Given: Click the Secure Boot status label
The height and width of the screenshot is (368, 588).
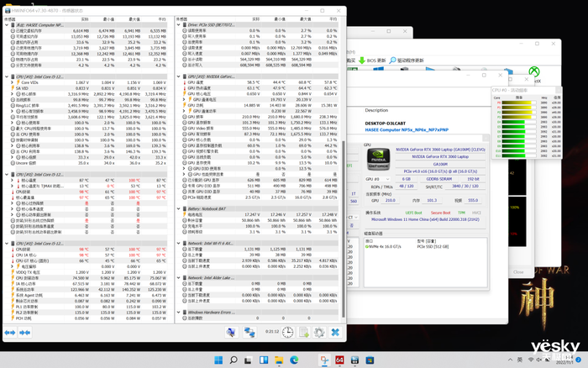Looking at the screenshot, I should 441,213.
